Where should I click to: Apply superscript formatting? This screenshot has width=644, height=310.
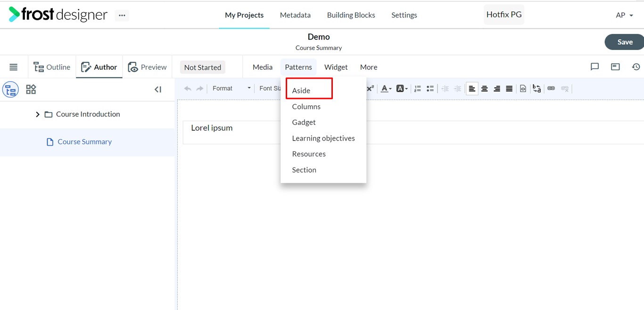point(370,88)
